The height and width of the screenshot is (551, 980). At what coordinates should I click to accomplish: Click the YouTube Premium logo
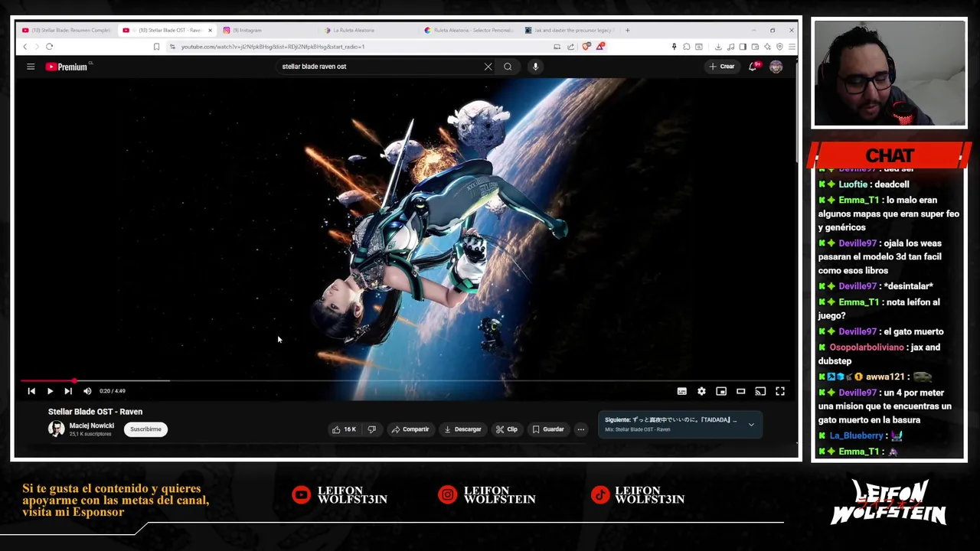click(67, 67)
